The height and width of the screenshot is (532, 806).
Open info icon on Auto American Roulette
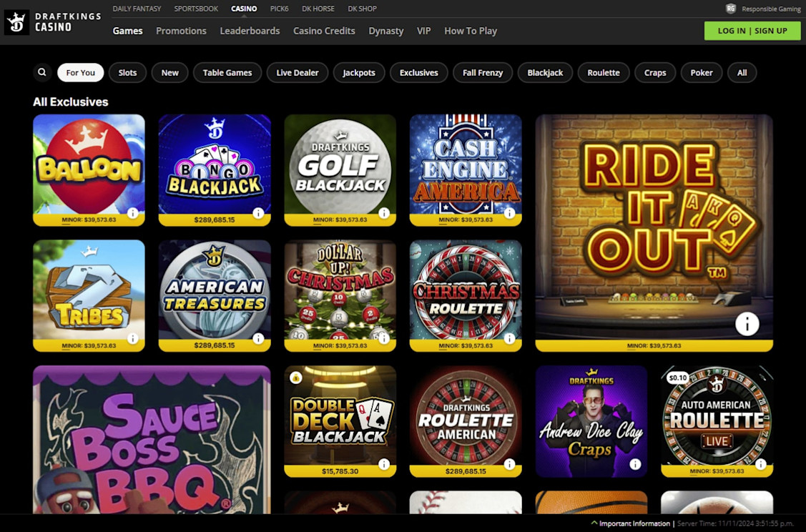point(761,464)
